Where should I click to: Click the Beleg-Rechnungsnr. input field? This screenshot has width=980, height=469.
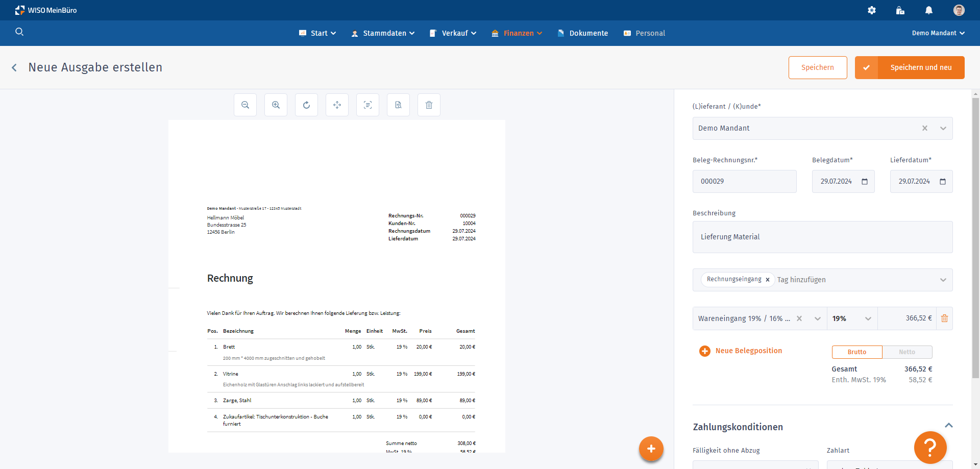click(x=744, y=182)
